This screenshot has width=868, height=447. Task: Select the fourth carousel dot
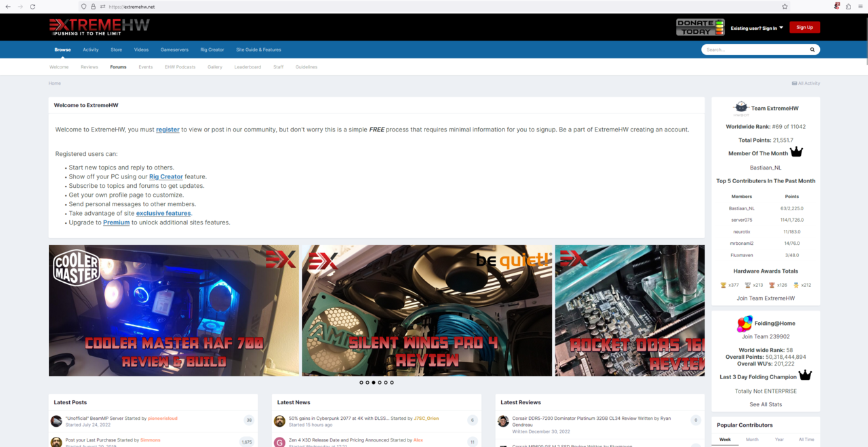point(380,383)
